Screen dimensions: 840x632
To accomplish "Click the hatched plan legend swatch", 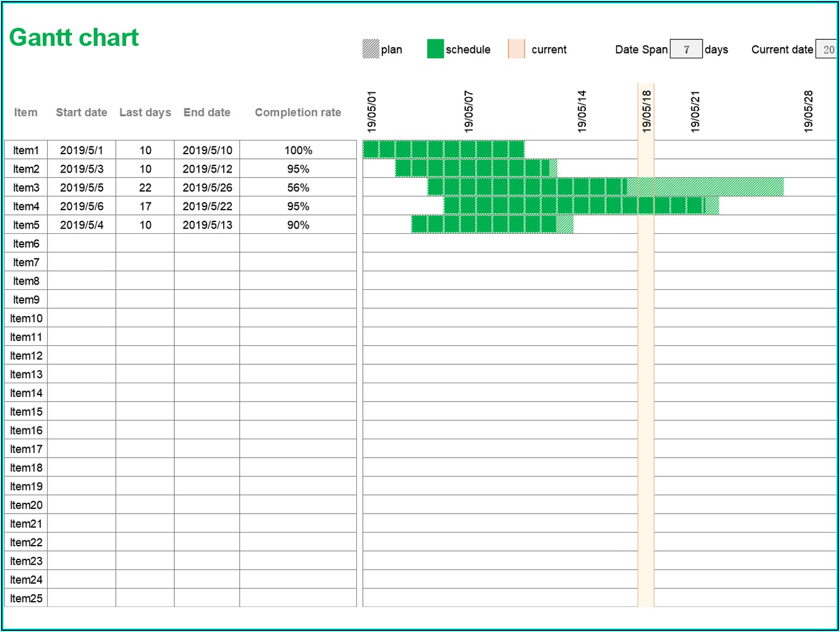I will [x=371, y=49].
